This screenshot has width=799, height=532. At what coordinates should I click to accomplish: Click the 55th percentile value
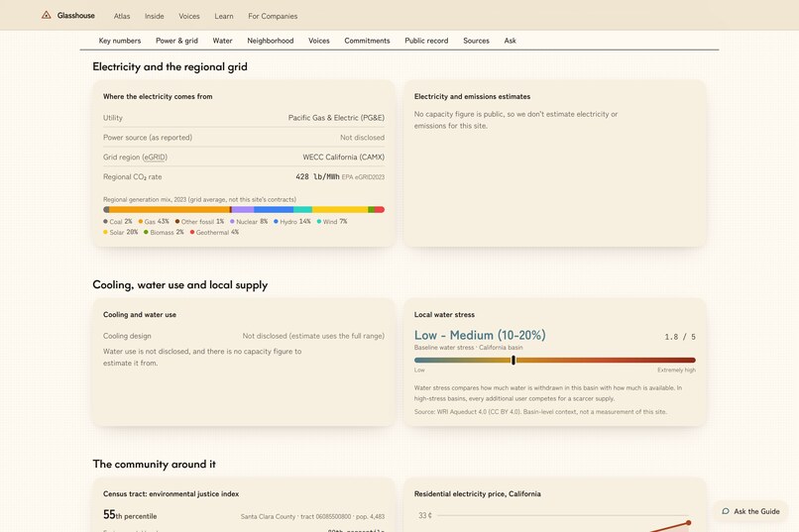(x=130, y=515)
